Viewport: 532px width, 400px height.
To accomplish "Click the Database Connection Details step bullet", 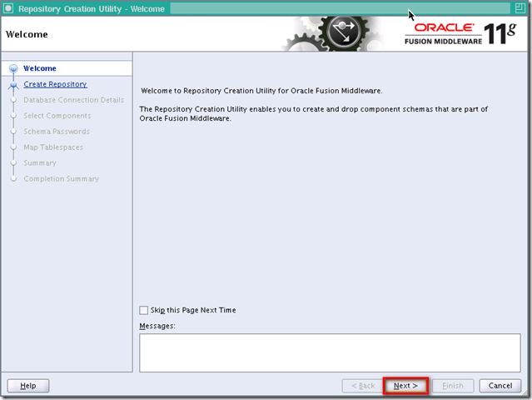I will (13, 100).
